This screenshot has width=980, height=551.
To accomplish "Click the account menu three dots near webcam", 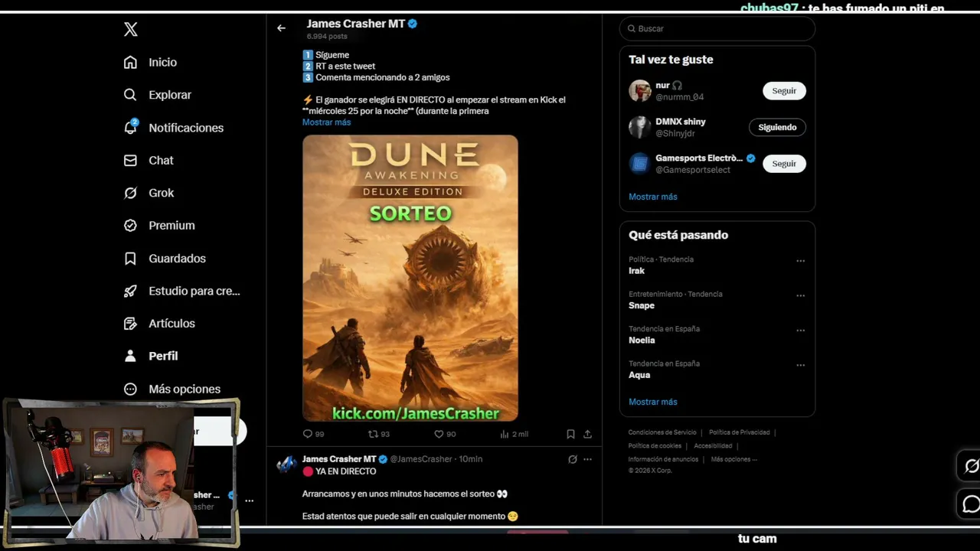I will tap(249, 500).
